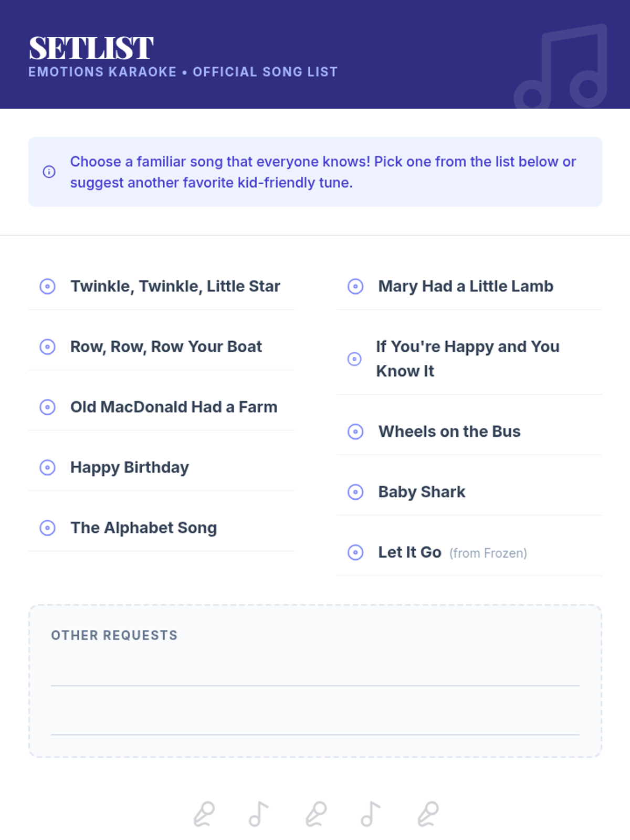This screenshot has height=840, width=630.
Task: Choose the Happy Birthday song title
Action: [x=130, y=467]
